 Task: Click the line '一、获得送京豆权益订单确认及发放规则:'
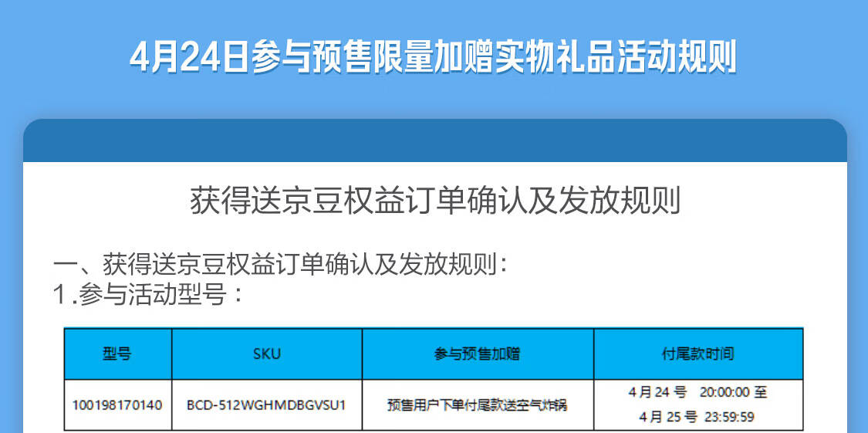[x=281, y=265]
